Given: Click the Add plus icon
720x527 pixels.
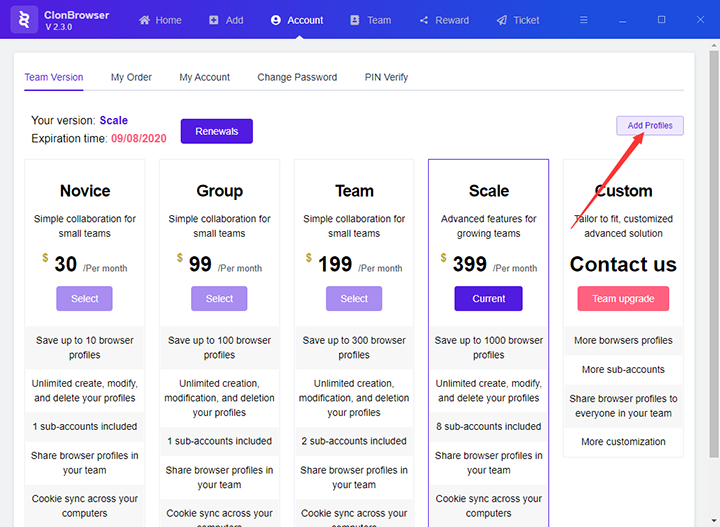Looking at the screenshot, I should tap(214, 20).
